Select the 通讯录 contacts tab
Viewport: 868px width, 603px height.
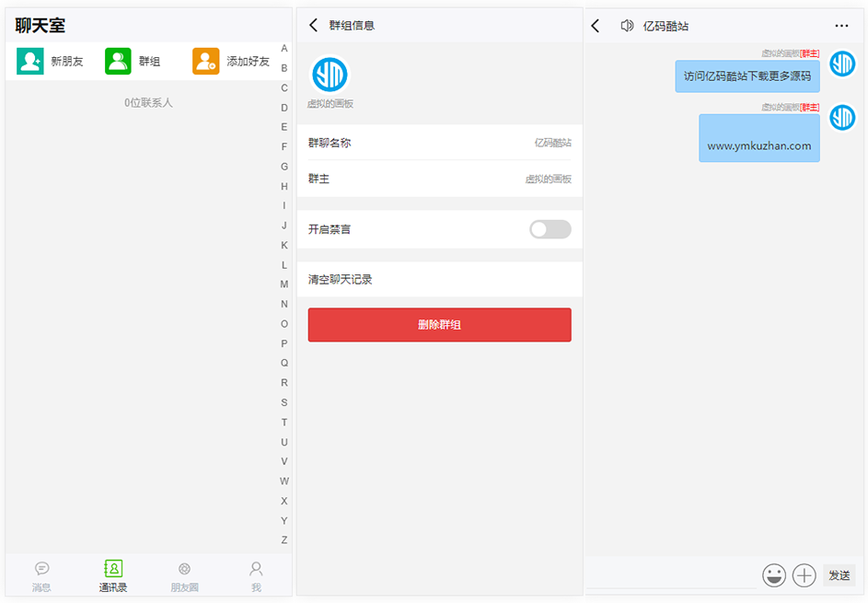point(113,576)
